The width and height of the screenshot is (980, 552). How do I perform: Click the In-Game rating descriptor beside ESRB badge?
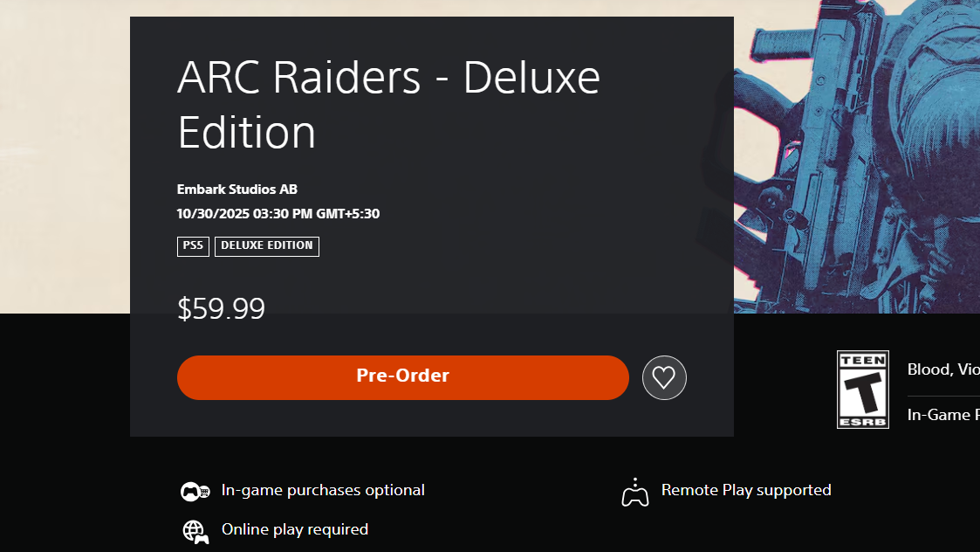(942, 415)
